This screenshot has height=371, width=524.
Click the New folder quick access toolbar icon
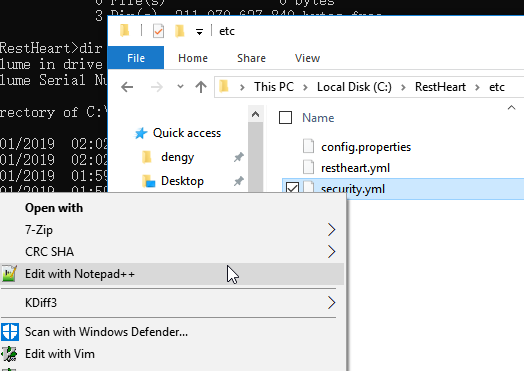[x=179, y=31]
